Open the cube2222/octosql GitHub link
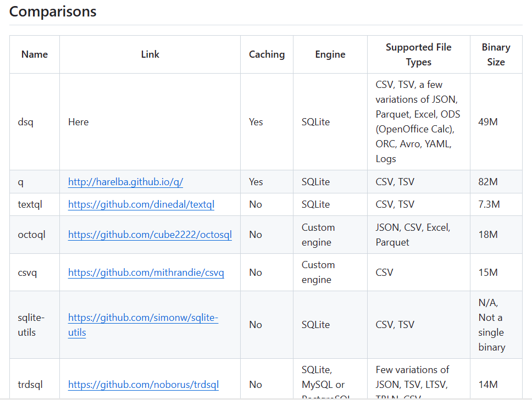The width and height of the screenshot is (532, 400). pos(149,235)
